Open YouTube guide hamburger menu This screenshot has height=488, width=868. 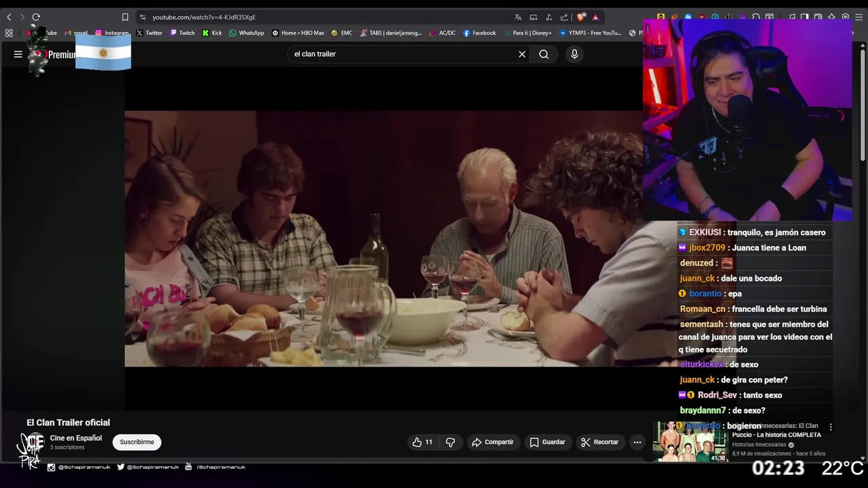18,54
